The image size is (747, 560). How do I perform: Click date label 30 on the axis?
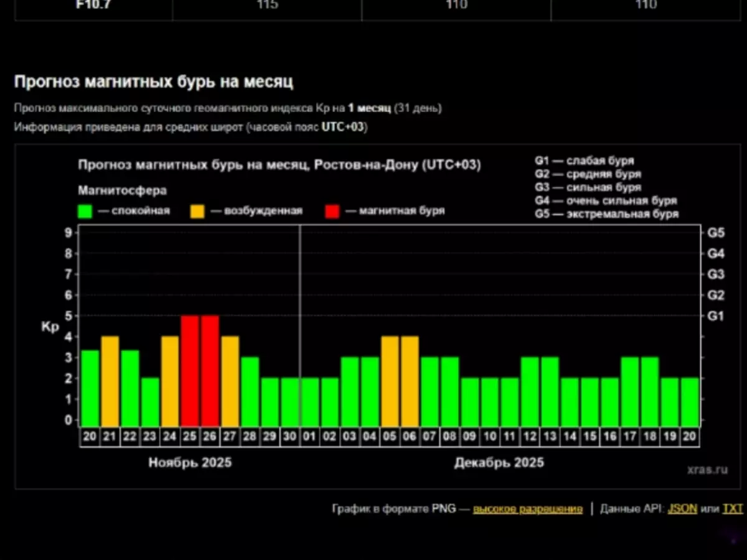point(289,437)
